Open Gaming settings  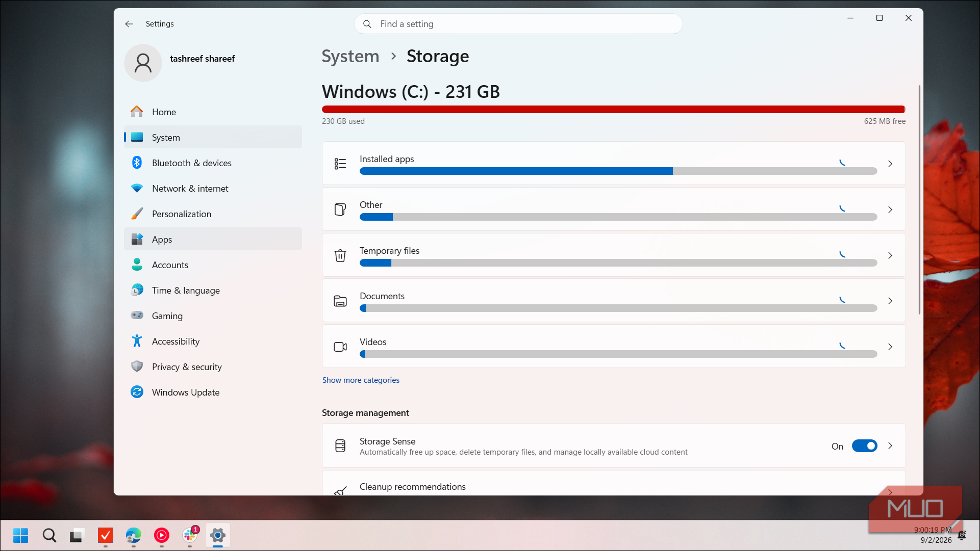point(213,316)
